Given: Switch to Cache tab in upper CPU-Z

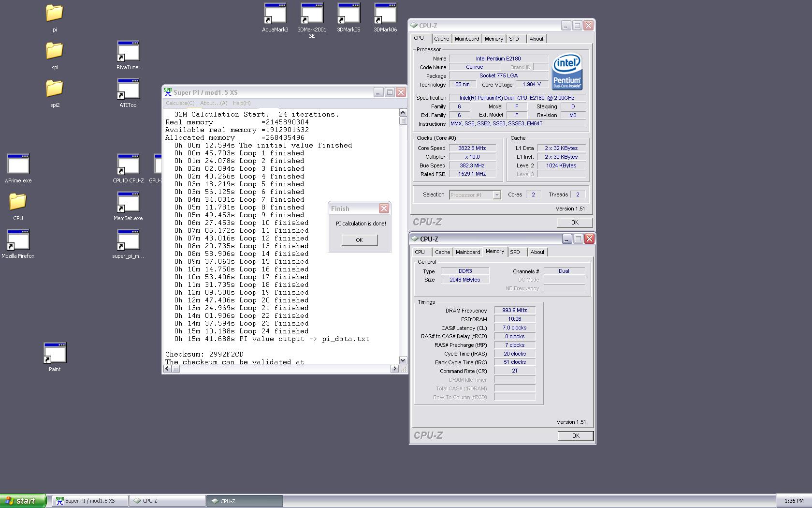Looking at the screenshot, I should tap(441, 39).
